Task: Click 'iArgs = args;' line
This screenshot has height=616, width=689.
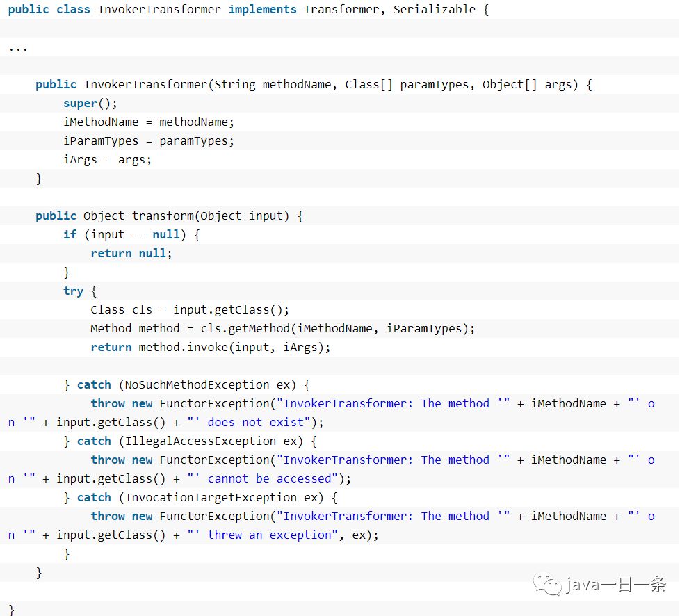Action: pyautogui.click(x=107, y=159)
